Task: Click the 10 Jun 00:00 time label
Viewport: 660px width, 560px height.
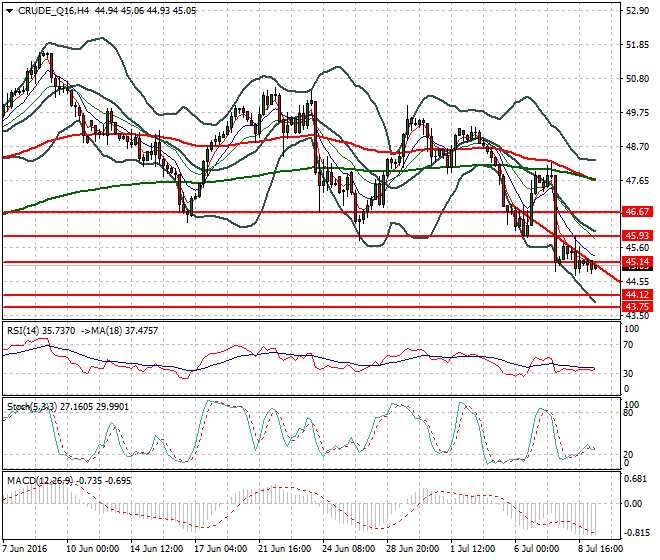Action: [93, 549]
